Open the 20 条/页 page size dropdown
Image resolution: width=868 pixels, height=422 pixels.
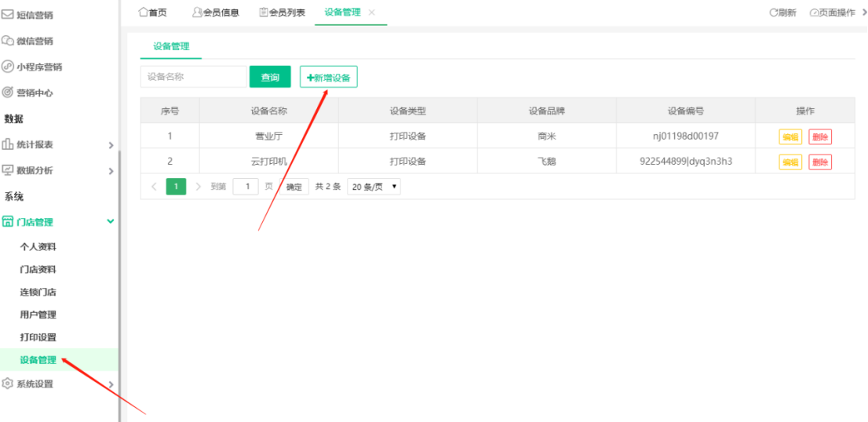374,187
